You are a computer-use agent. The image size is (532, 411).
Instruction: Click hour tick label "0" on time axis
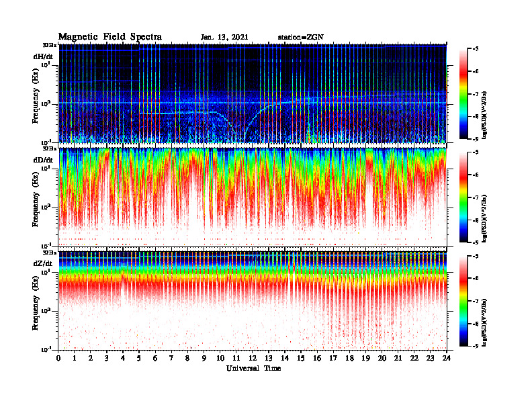(58, 358)
